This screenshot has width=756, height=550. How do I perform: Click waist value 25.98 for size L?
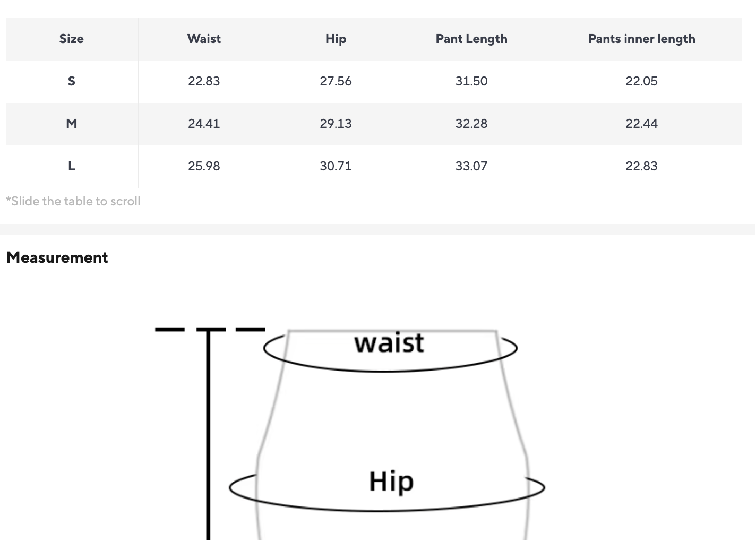pyautogui.click(x=204, y=166)
